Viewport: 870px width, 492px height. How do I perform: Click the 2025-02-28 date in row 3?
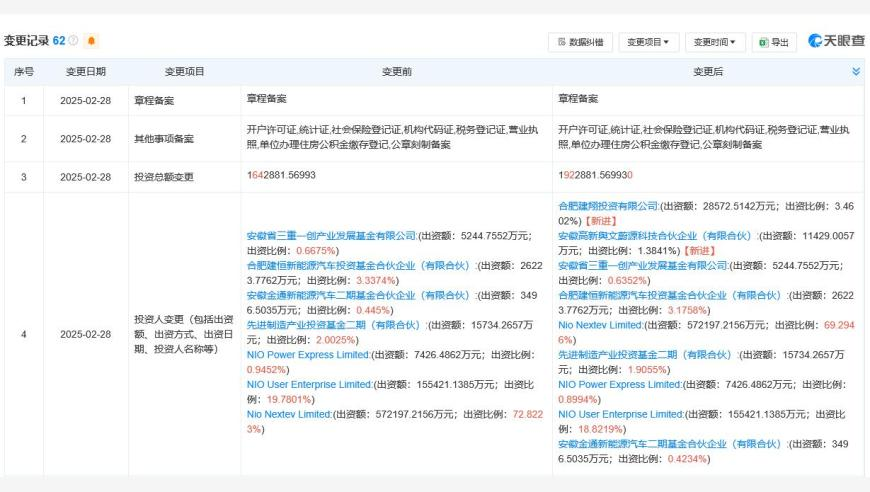pyautogui.click(x=85, y=177)
